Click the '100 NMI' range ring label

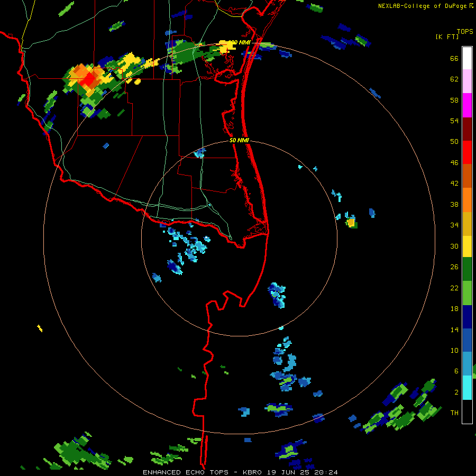pos(239,42)
